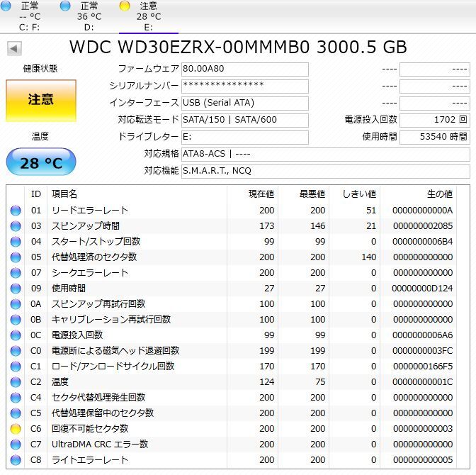Click status orb for C4 セクタ代替処理発生回数
476x475 pixels.
16,398
